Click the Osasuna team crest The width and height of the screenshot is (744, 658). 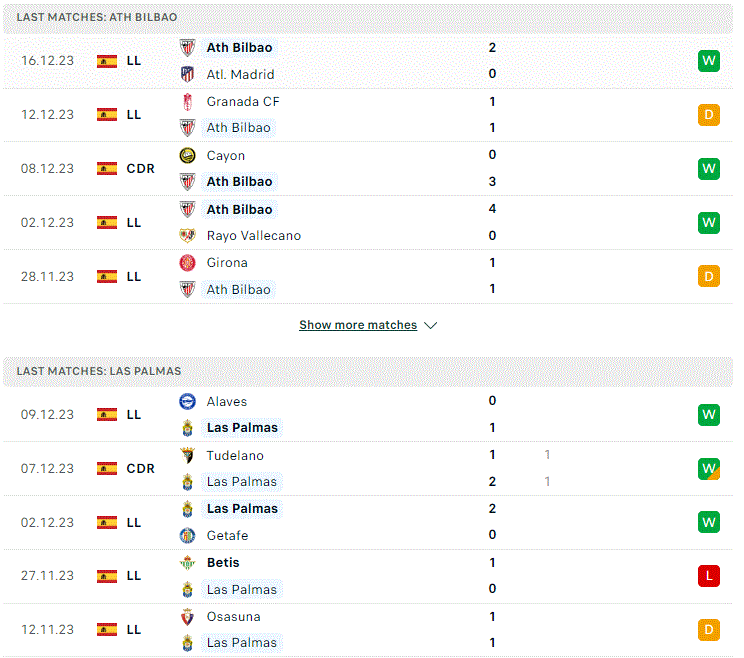click(187, 617)
